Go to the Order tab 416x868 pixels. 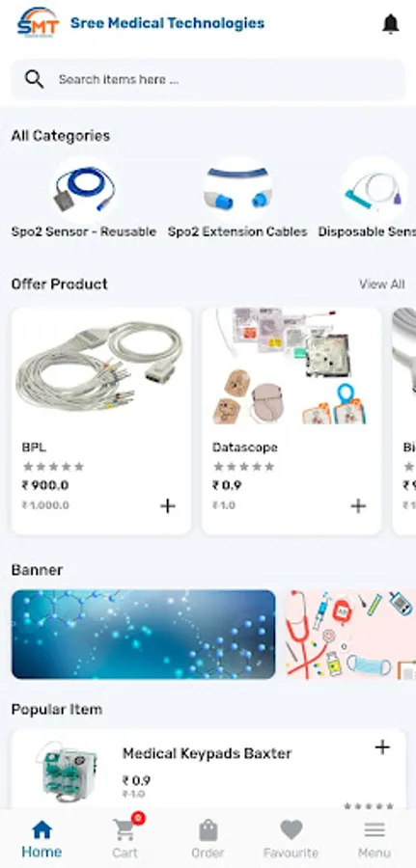208,839
